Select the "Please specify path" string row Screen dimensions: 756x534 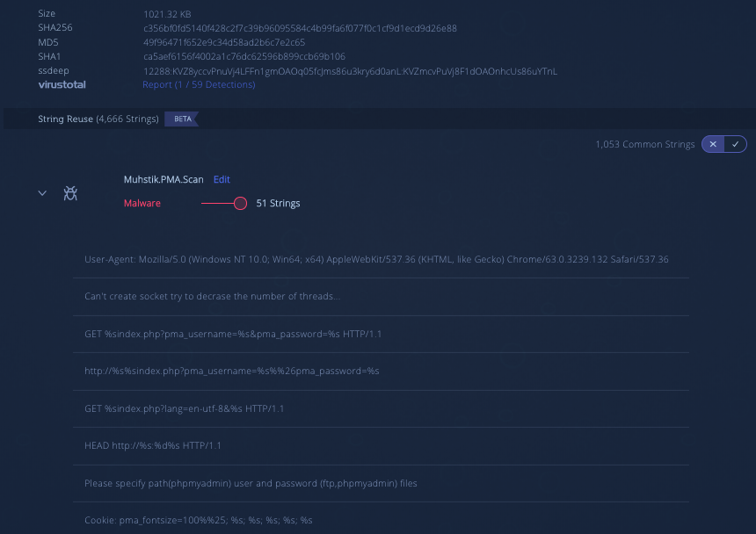coord(381,483)
